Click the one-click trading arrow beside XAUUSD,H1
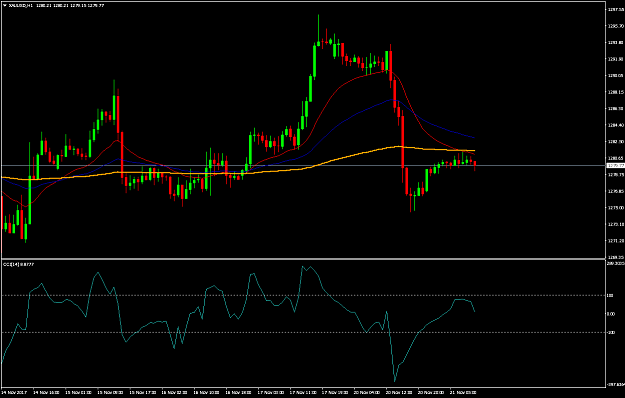 pos(4,6)
